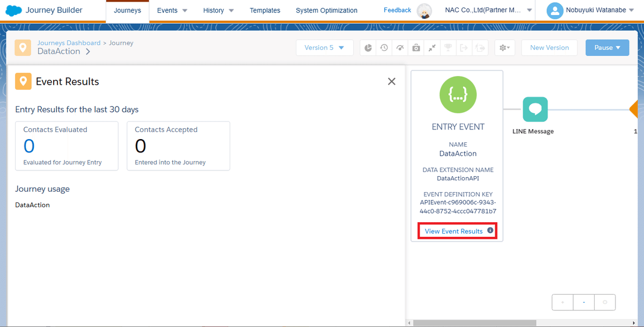Click the collapse arrows icon
This screenshot has height=327, width=644.
point(432,48)
